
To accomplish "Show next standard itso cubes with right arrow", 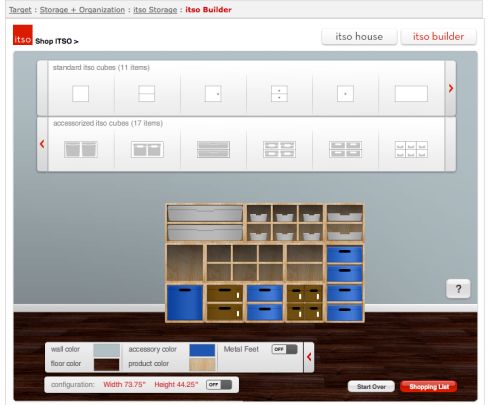I will [451, 88].
